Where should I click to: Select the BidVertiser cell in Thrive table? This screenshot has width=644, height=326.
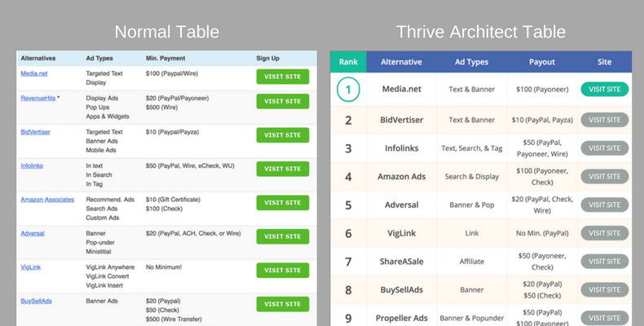(402, 120)
